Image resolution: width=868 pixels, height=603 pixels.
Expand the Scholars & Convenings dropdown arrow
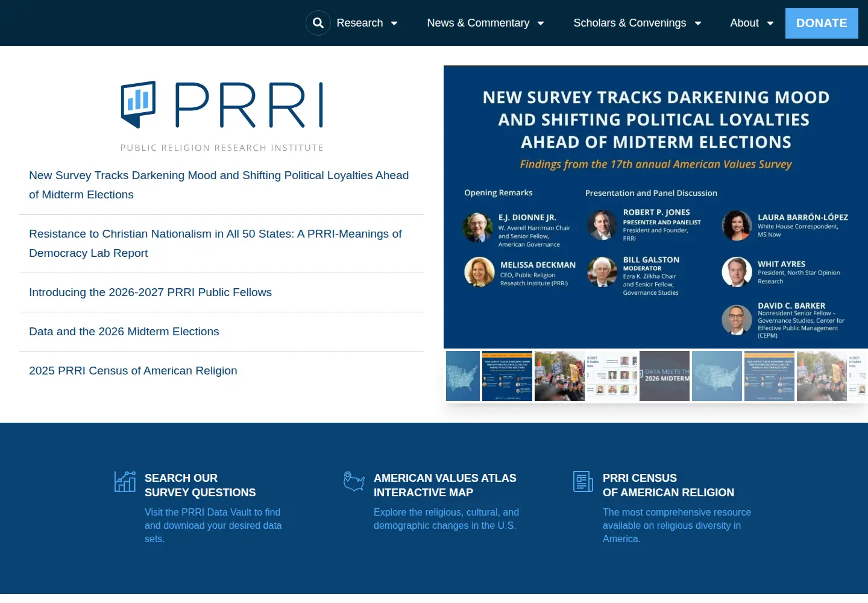click(698, 24)
